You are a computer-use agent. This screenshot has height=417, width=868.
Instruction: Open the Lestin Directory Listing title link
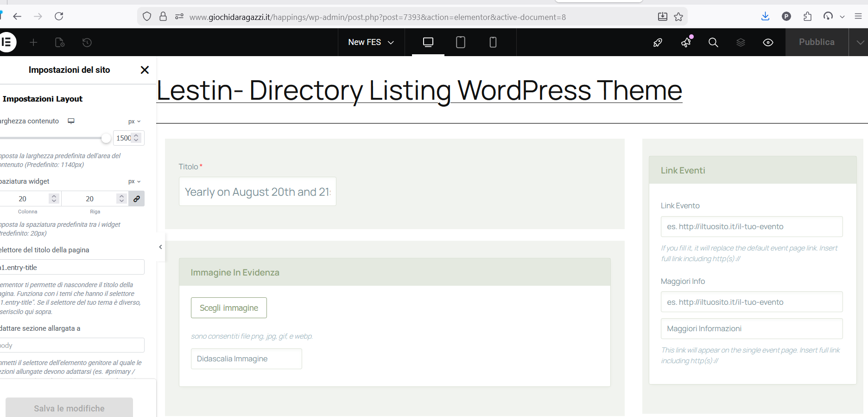[x=419, y=90]
